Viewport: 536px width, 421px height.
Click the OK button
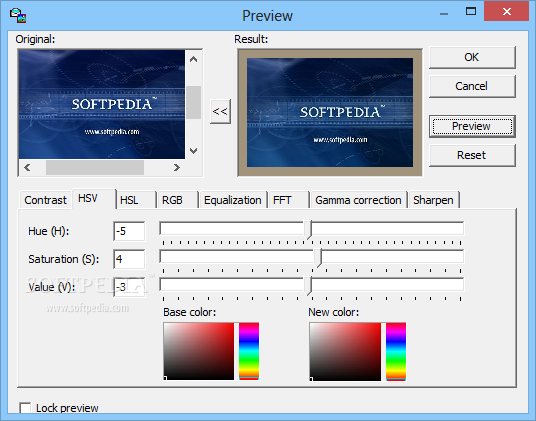click(x=472, y=57)
